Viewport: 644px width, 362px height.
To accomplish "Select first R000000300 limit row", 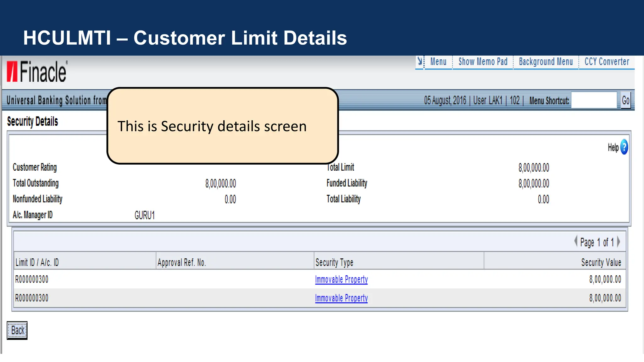I will click(x=32, y=279).
